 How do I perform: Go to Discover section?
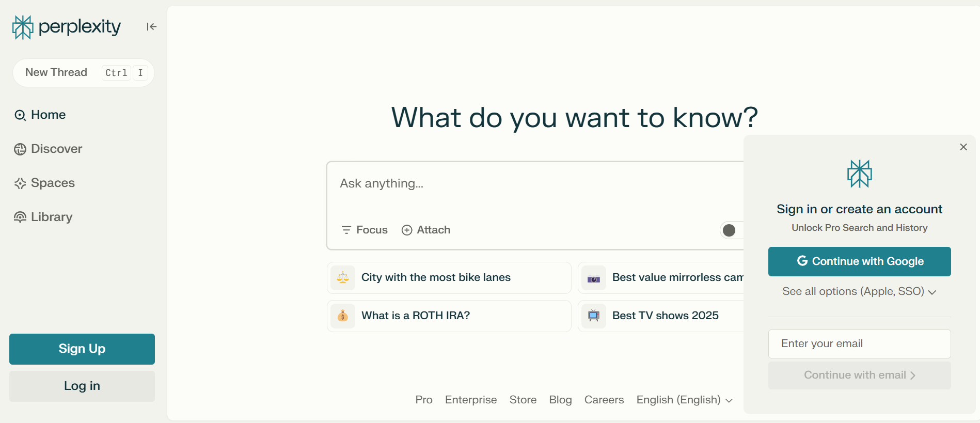click(x=49, y=149)
